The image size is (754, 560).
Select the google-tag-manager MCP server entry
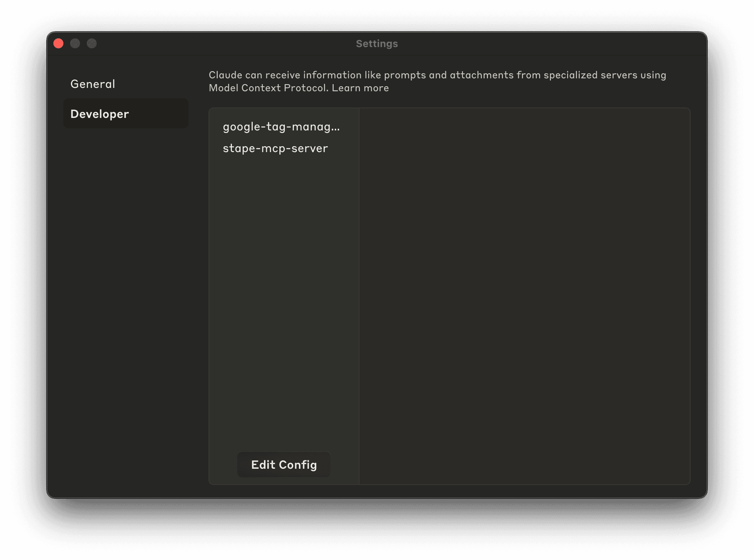point(281,127)
